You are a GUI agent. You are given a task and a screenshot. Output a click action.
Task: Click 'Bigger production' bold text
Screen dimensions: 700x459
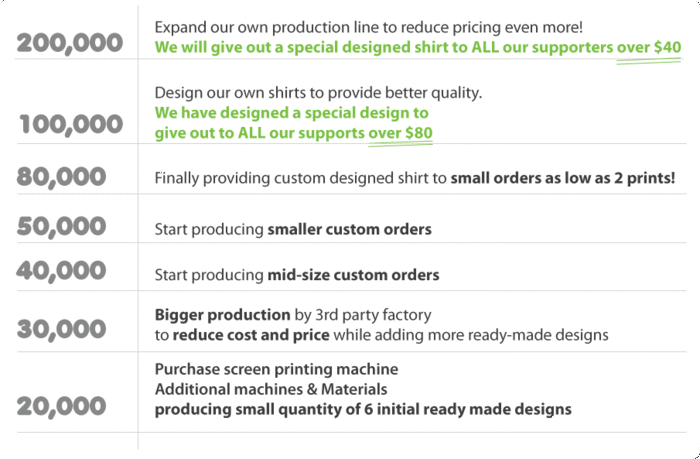(x=222, y=315)
